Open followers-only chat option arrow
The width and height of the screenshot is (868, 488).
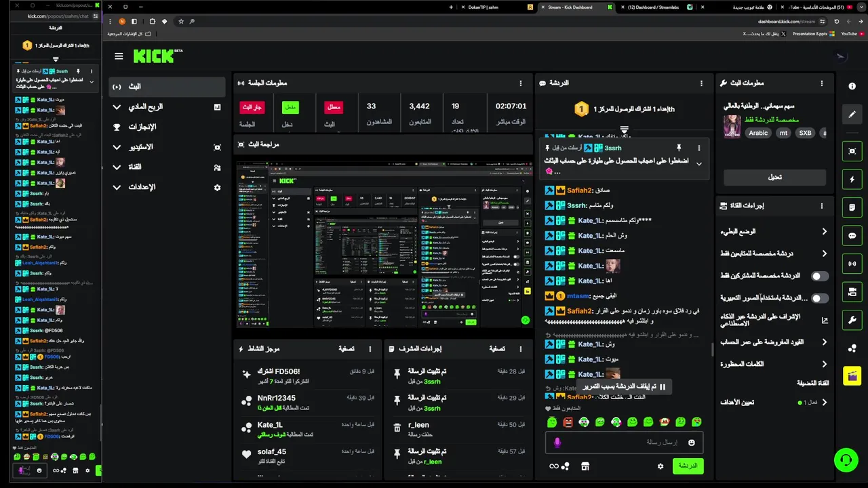pyautogui.click(x=825, y=253)
